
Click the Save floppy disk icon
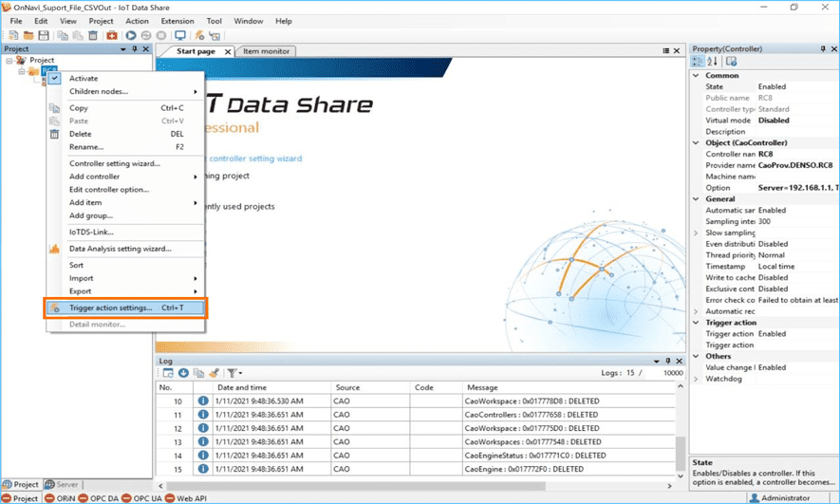[44, 35]
